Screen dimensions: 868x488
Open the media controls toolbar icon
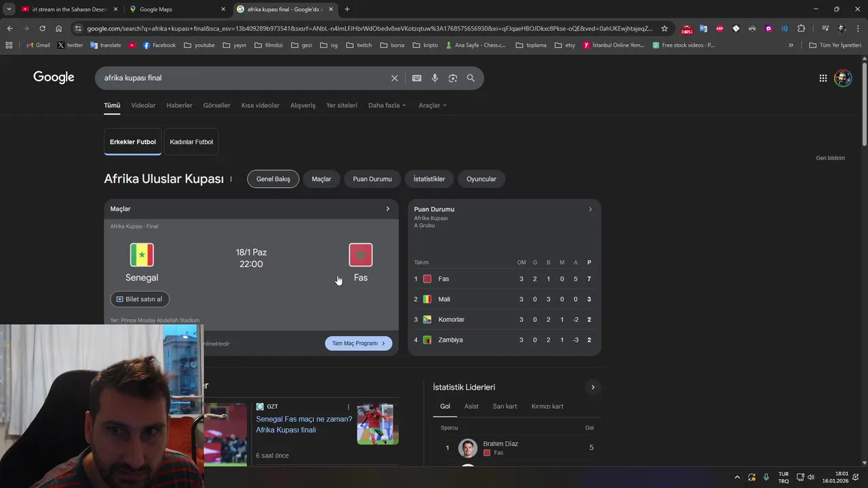825,28
